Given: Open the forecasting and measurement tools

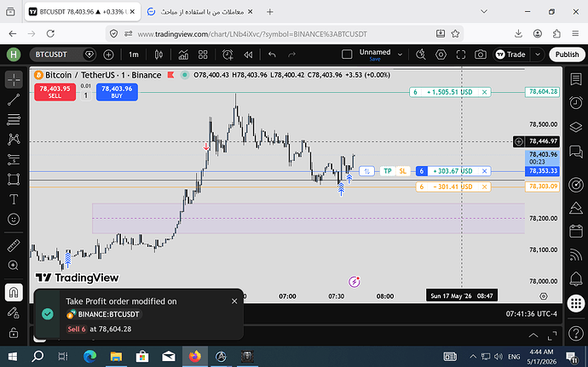Looking at the screenshot, I should pos(14,159).
